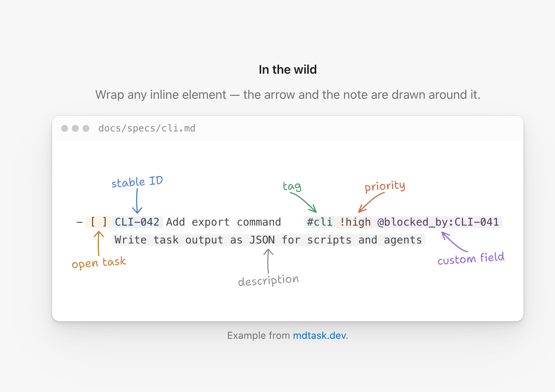Screen dimensions: 555x392
Task: Click the purple custom field arrow
Action: pos(454,242)
